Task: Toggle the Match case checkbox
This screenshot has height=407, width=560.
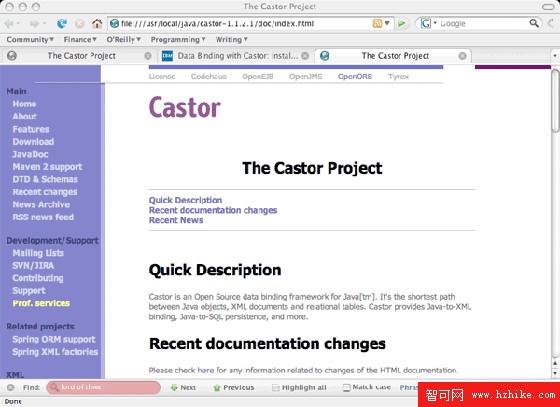Action: point(346,388)
